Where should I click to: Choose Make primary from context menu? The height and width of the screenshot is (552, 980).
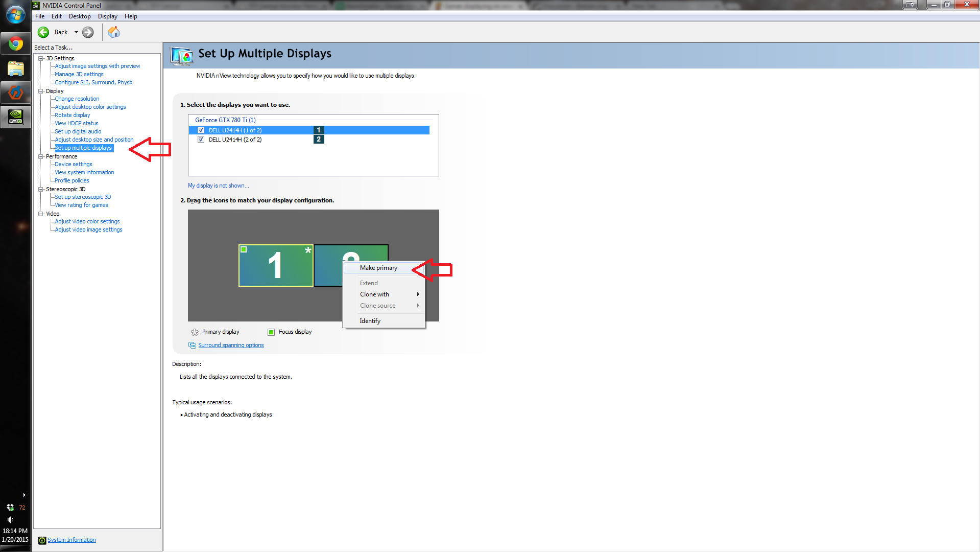tap(384, 268)
